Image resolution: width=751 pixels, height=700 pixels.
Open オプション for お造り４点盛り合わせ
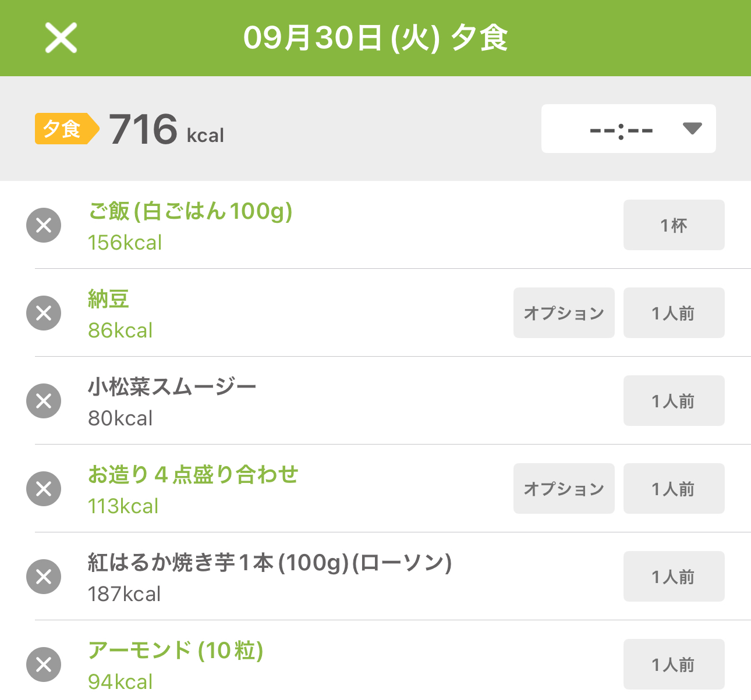click(x=564, y=489)
